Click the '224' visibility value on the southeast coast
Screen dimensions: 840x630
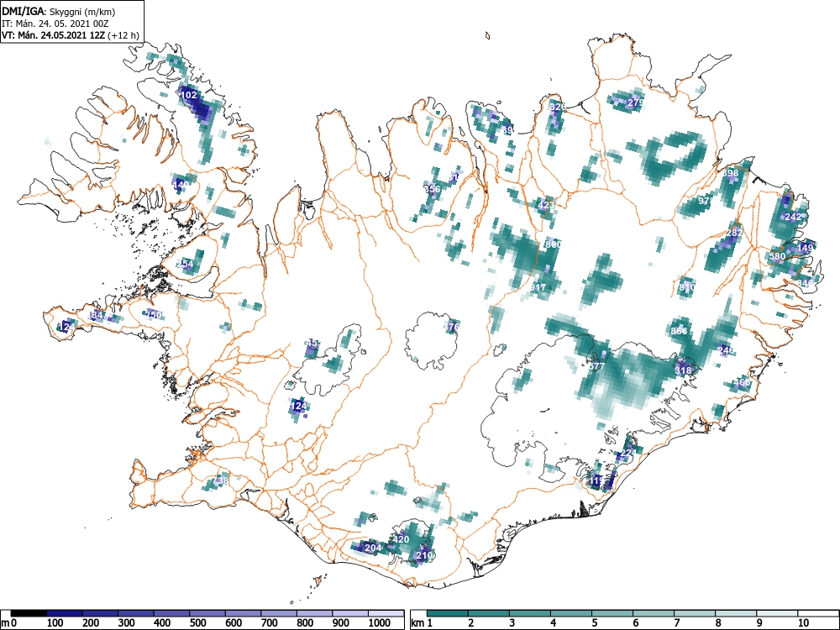627,453
